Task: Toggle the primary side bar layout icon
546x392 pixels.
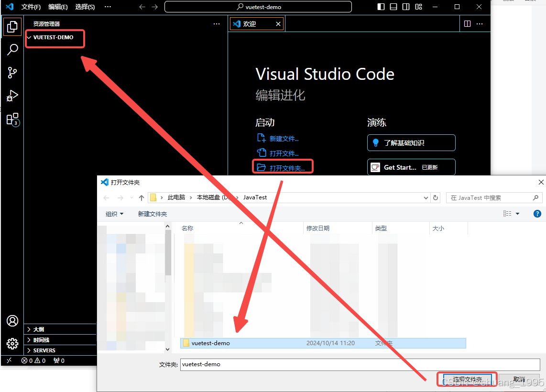Action: pyautogui.click(x=381, y=7)
